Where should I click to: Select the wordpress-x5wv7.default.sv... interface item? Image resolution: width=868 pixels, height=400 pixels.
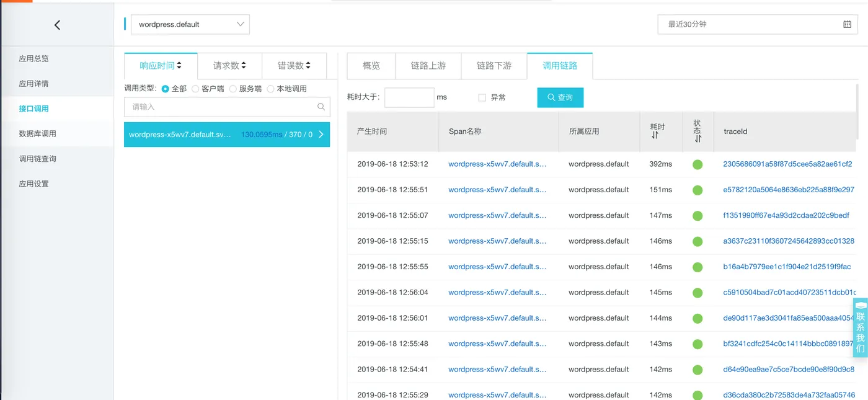pos(227,135)
